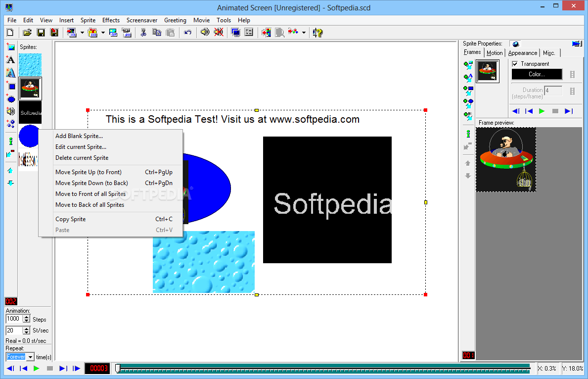Viewport: 588px width, 379px height.
Task: Add text sprite with letter A
Action: click(x=11, y=60)
